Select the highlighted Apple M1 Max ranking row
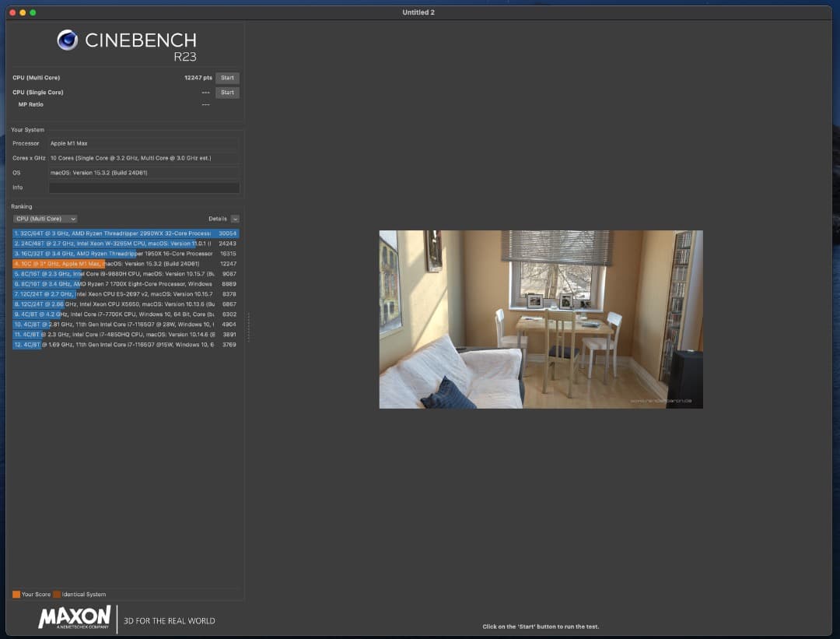The image size is (840, 639). 124,264
